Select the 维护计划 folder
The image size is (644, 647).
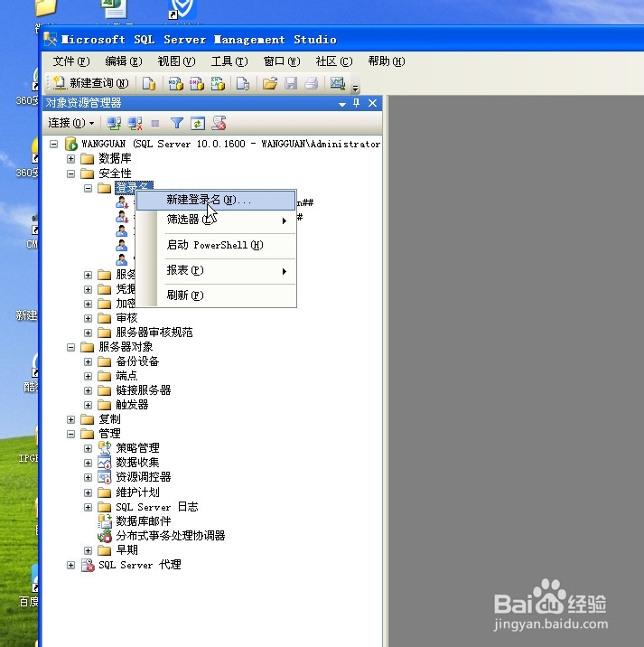(137, 492)
